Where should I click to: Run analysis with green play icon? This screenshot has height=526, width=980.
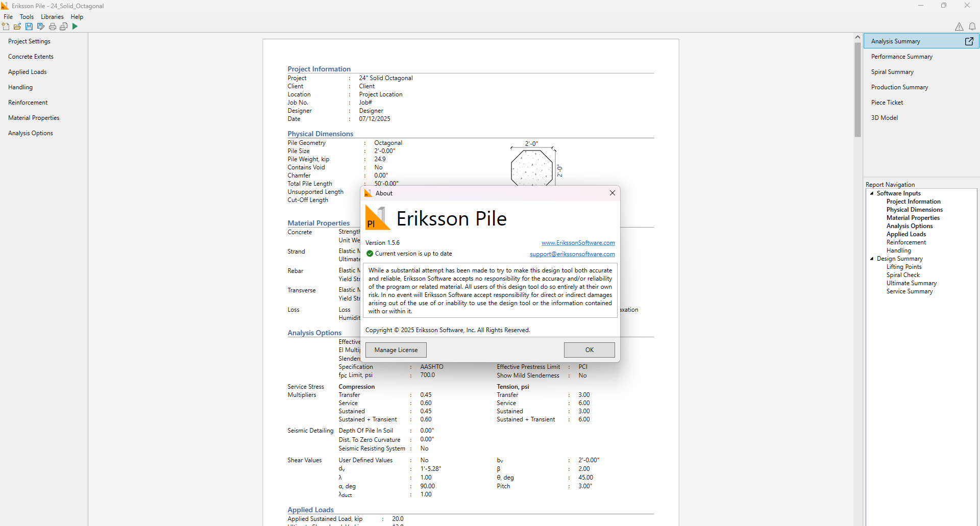pyautogui.click(x=75, y=27)
